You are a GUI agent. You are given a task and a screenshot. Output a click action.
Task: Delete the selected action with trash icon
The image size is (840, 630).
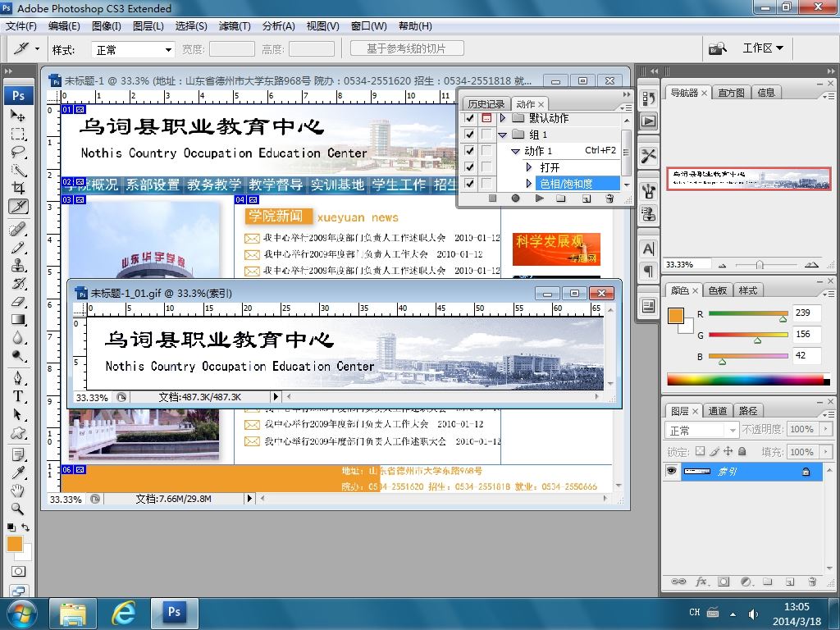coord(609,199)
